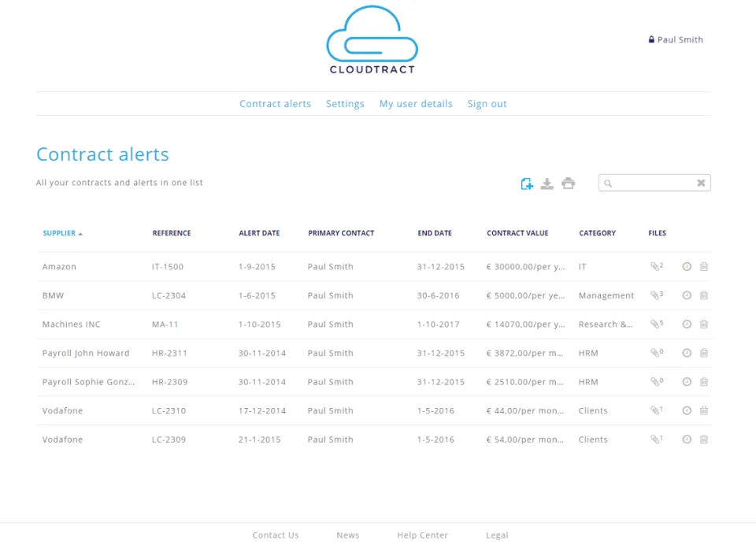Print the contract list with printer icon
The width and height of the screenshot is (756, 545).
(x=568, y=184)
